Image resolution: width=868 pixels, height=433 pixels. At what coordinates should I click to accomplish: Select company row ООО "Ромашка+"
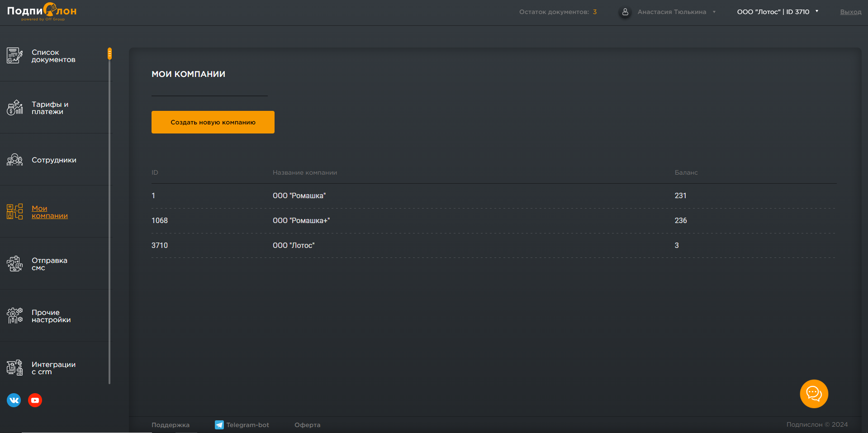[x=493, y=221]
